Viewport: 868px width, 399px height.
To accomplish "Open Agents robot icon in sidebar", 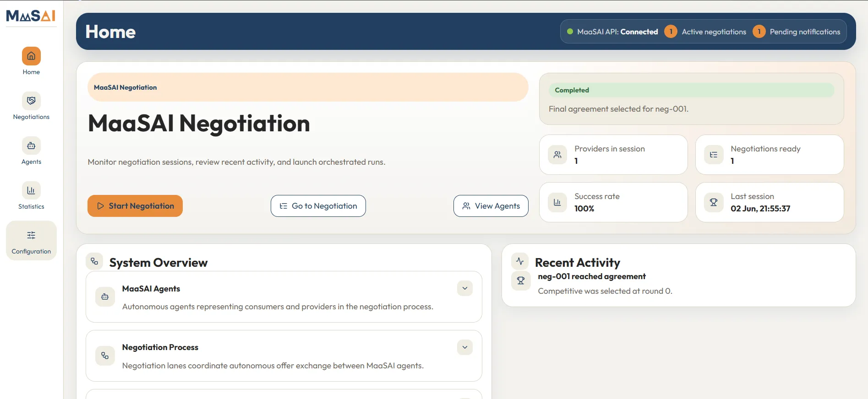I will (31, 146).
